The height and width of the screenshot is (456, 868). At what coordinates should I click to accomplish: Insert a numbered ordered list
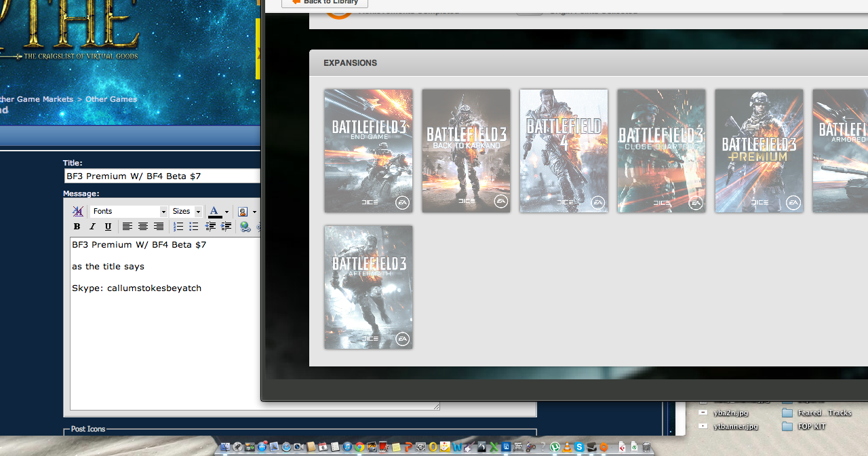[178, 227]
